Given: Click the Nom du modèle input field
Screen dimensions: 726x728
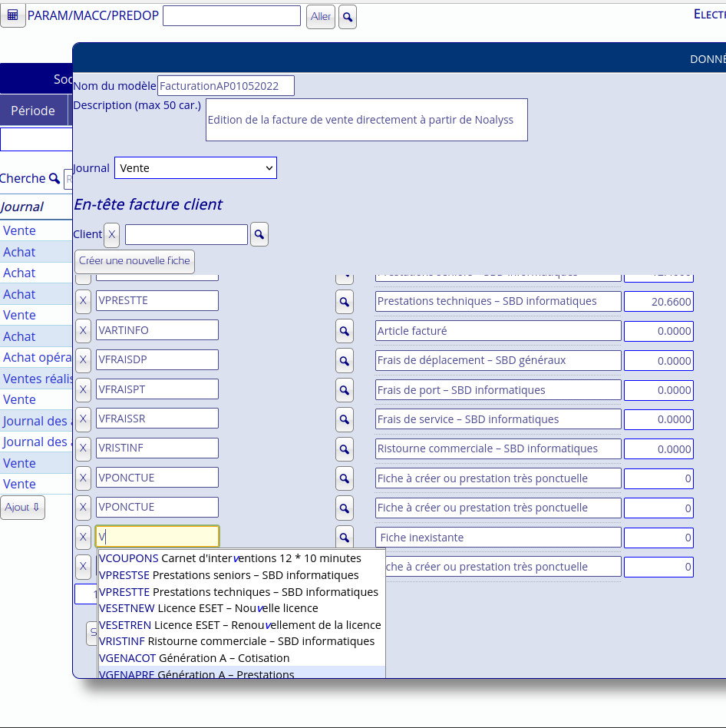Looking at the screenshot, I should 226,86.
